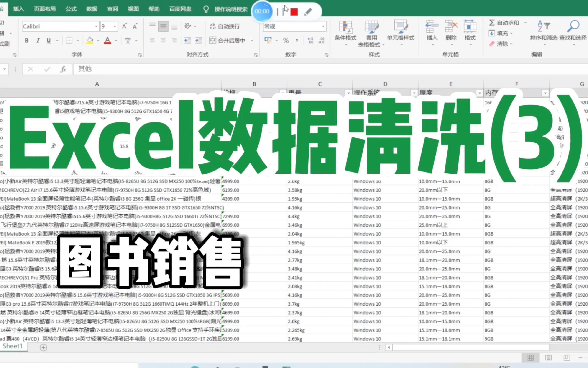Click the AutoSum (自动求和) icon

(492, 23)
